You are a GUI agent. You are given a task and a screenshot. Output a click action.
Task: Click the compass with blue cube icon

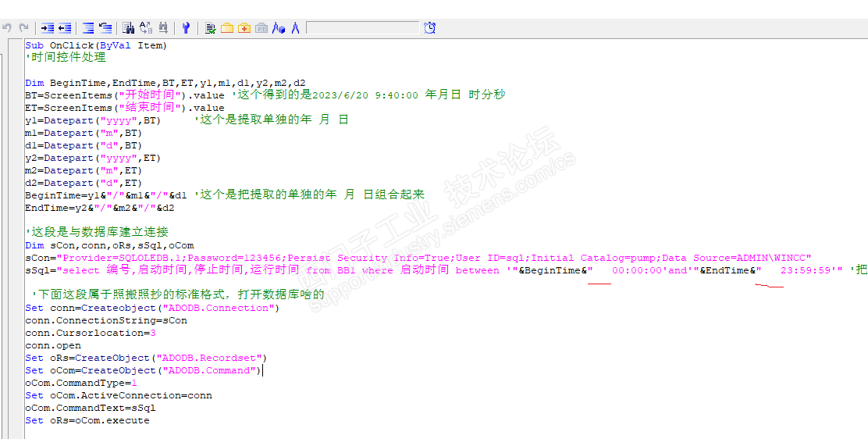(x=279, y=27)
